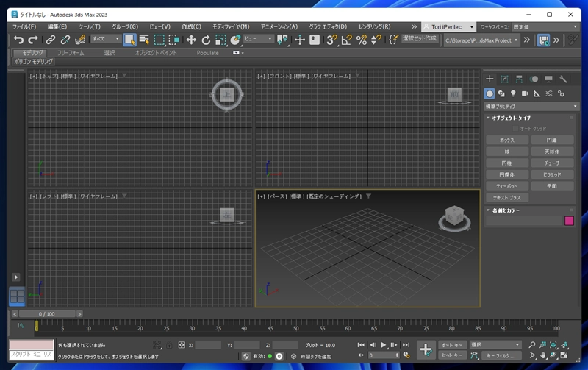Activate the Select Object tool
The height and width of the screenshot is (370, 588).
point(129,40)
